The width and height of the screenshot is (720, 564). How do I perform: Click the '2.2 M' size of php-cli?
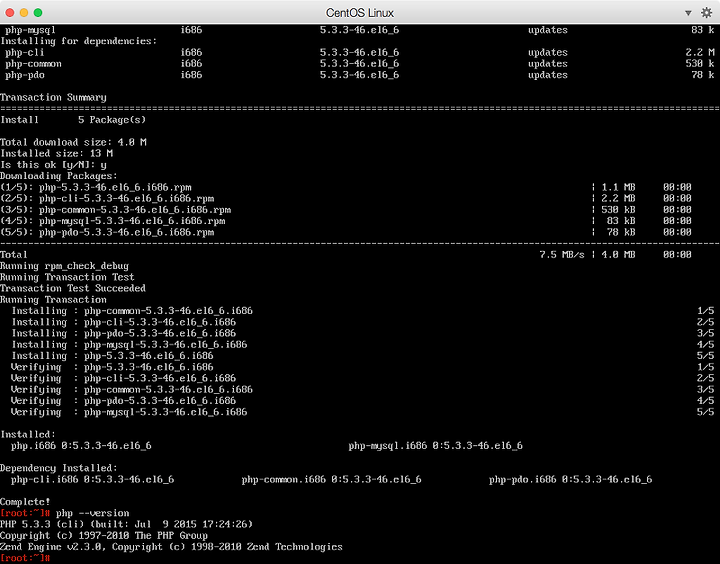point(700,52)
